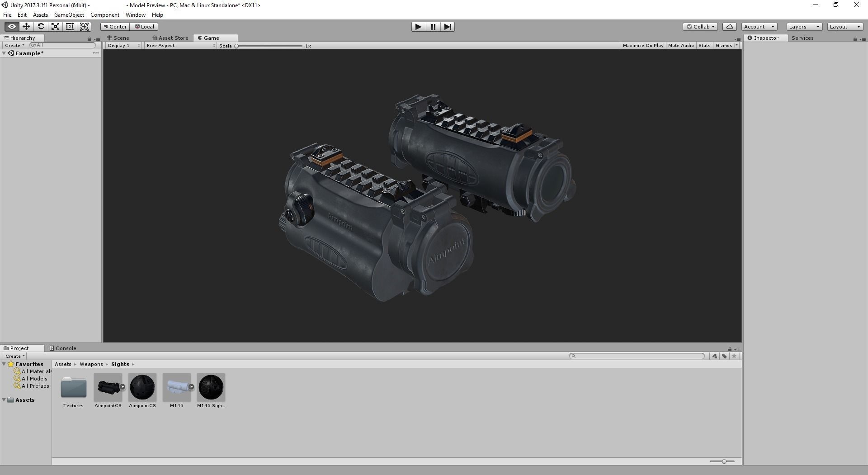Open the cloud Services button

(x=730, y=27)
